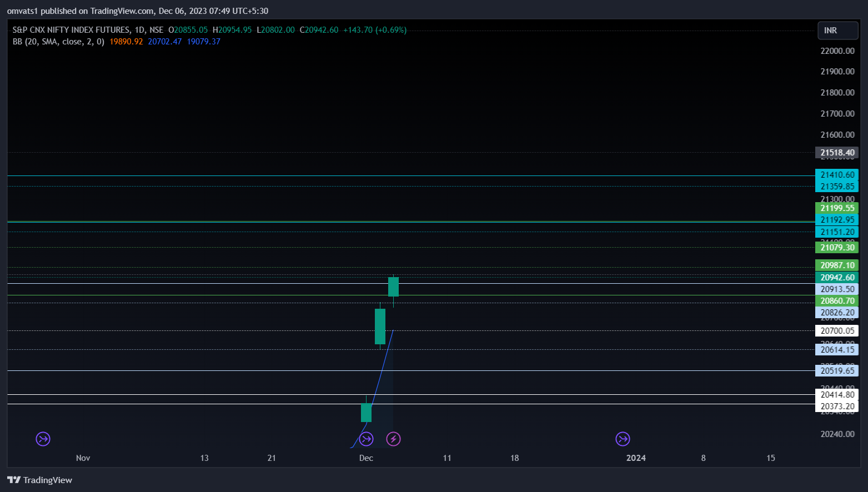Click the white 20700.05 price label

pos(837,330)
